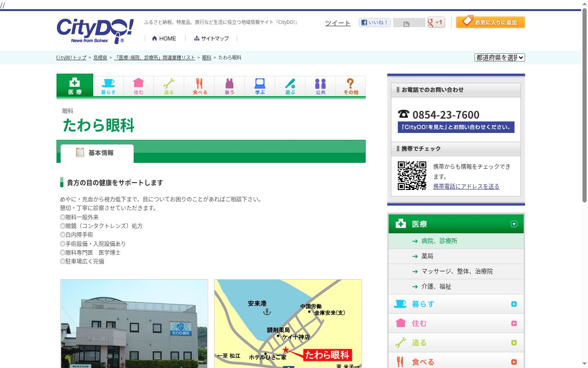
Task: Click the Facebook いいね! button
Action: pos(374,23)
